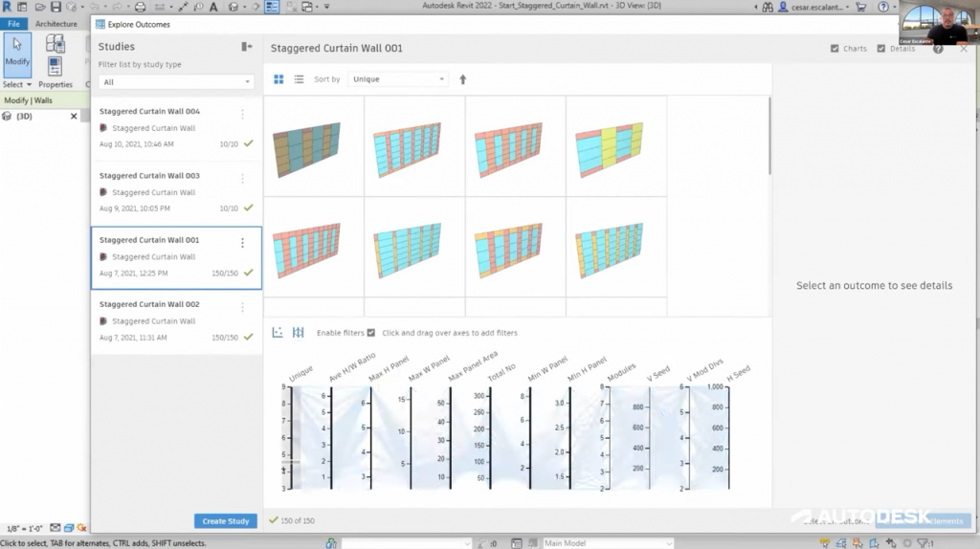Click the Open folder icon in quick access toolbar
The height and width of the screenshot is (549, 980).
pos(39,7)
